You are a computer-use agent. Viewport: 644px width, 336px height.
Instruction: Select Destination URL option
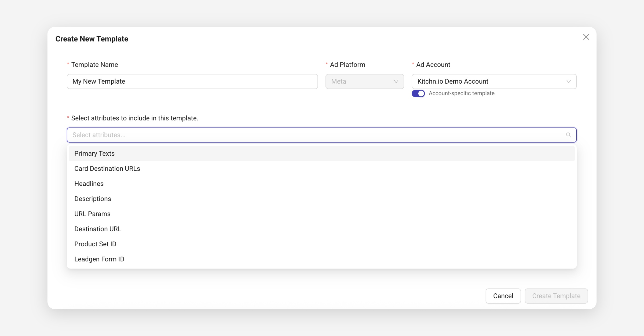point(98,229)
